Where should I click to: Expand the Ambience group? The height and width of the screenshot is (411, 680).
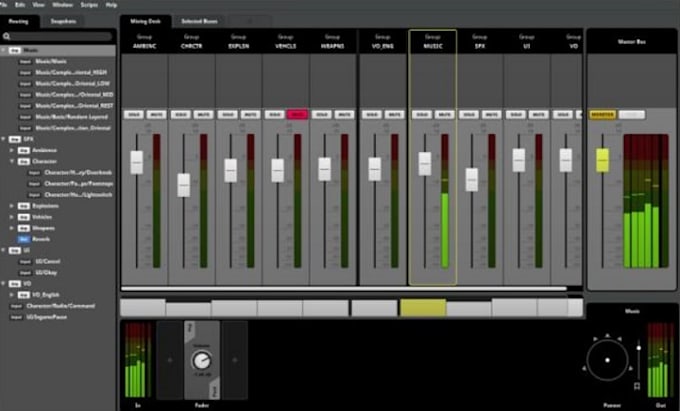coord(12,150)
